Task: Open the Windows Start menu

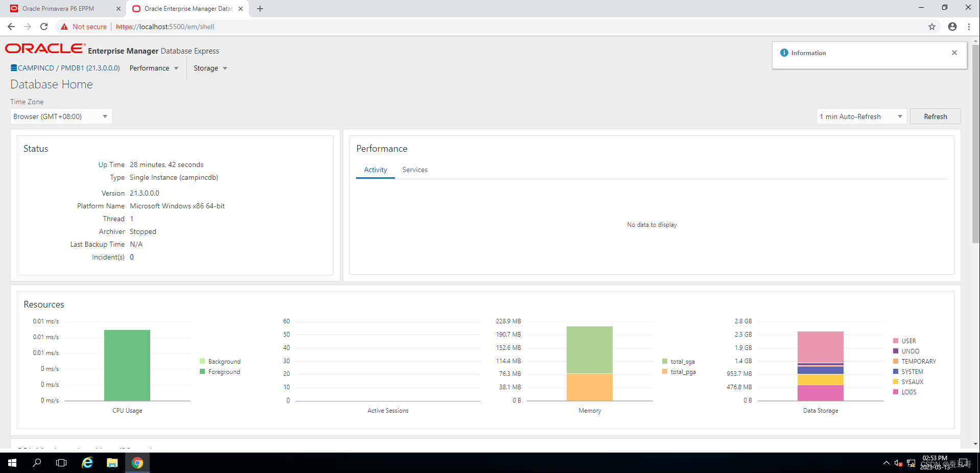Action: pyautogui.click(x=12, y=463)
